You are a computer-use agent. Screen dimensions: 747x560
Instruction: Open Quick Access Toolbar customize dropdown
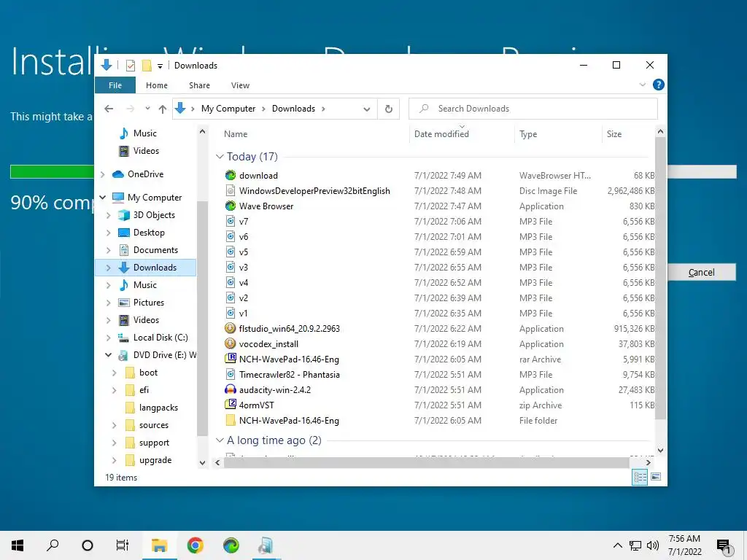click(160, 66)
